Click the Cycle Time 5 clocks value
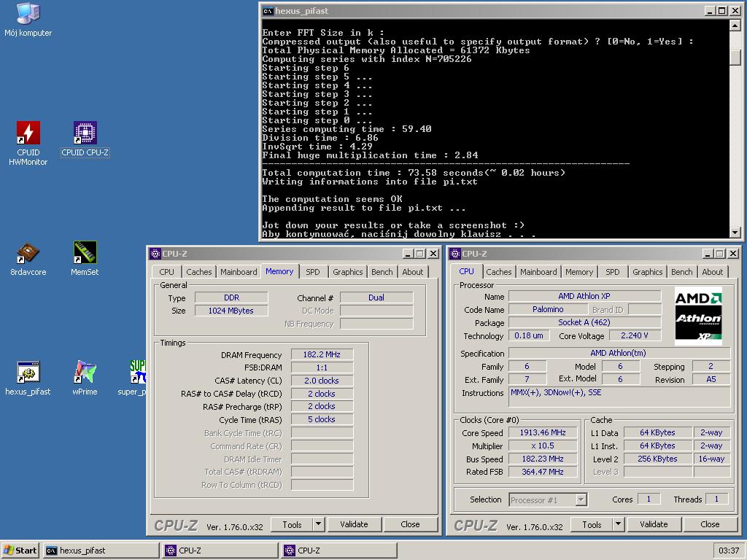The height and width of the screenshot is (560, 747). pyautogui.click(x=322, y=419)
